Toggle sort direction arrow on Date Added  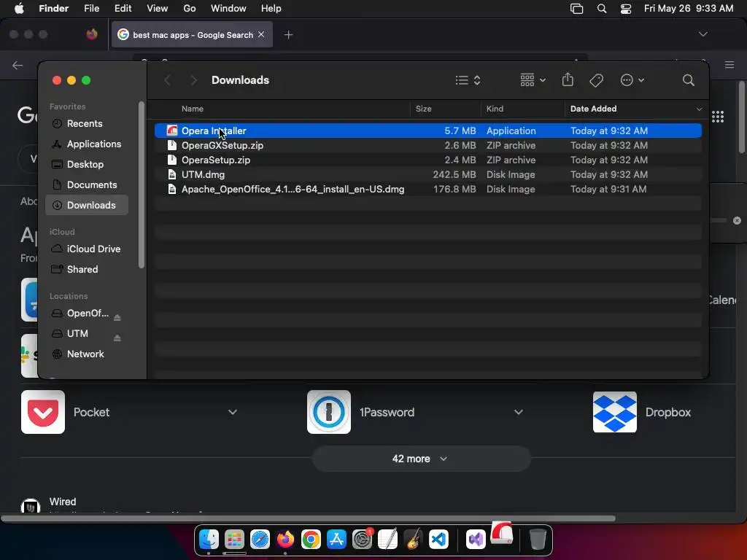tap(699, 109)
